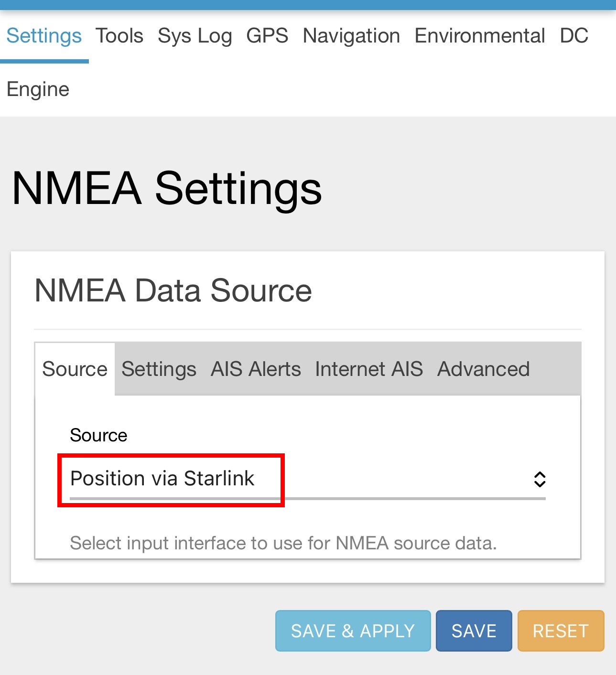
Task: Open the AIS Alerts tab
Action: pos(255,369)
